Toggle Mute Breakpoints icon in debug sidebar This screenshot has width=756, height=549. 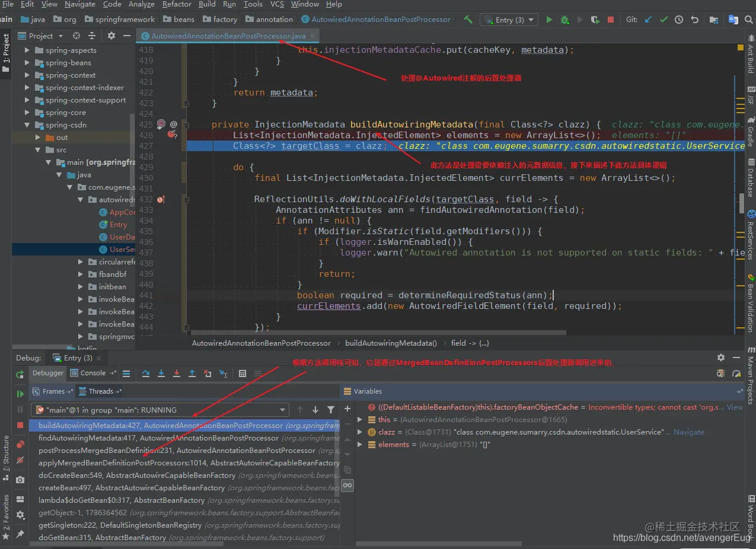[20, 460]
